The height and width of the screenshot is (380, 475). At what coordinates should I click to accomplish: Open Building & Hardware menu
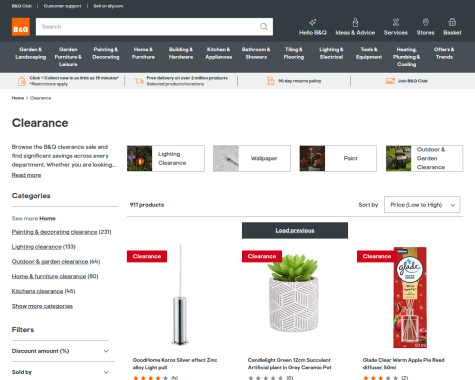tap(181, 53)
